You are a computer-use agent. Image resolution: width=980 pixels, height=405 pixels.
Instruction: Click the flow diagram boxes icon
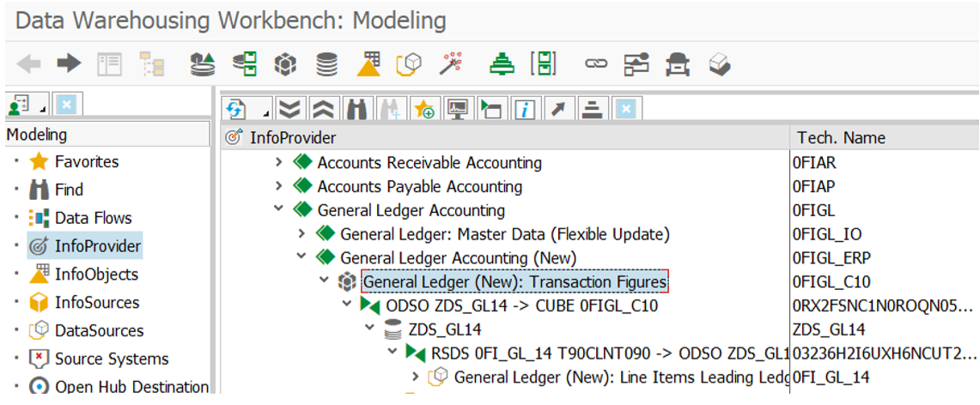pos(636,63)
